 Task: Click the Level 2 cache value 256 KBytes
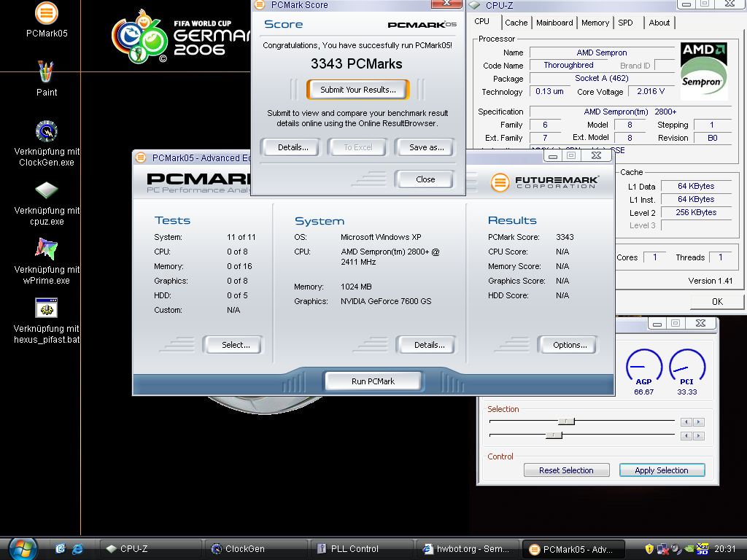(x=696, y=212)
